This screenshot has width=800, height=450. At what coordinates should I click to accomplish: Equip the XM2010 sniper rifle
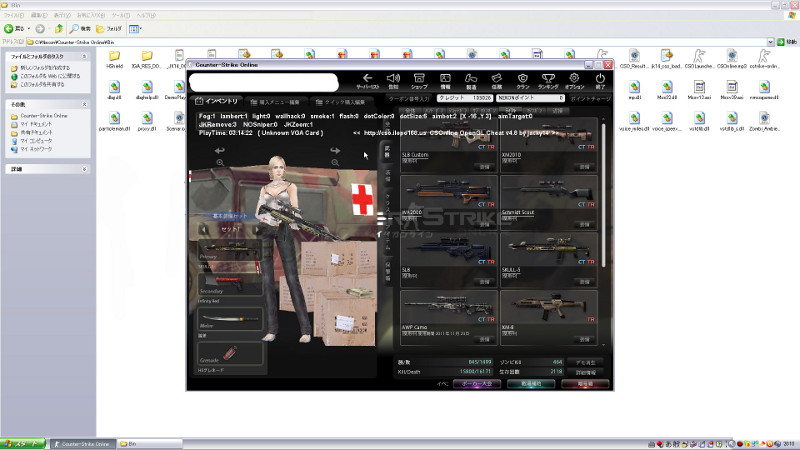(x=584, y=167)
